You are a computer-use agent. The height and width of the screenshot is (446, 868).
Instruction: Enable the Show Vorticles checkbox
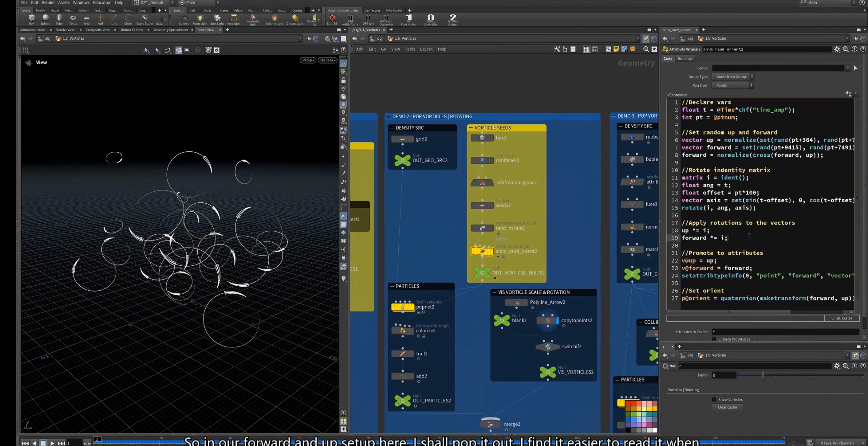coord(714,399)
